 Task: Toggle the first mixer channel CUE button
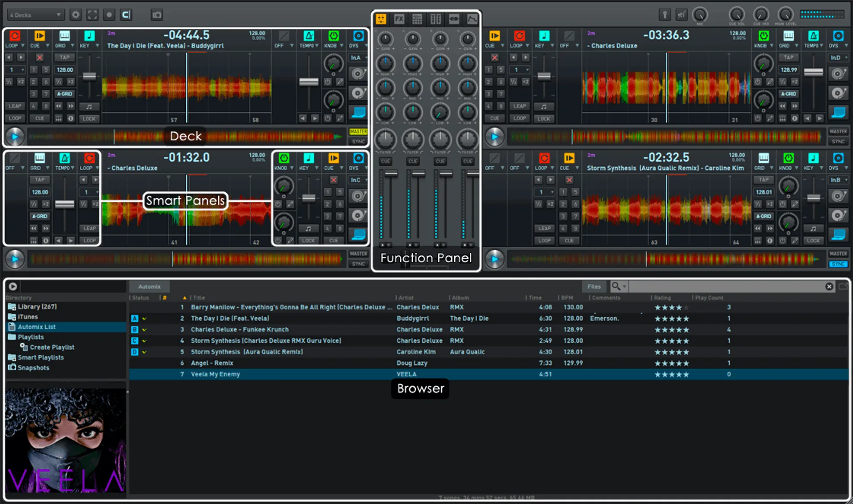coord(386,162)
